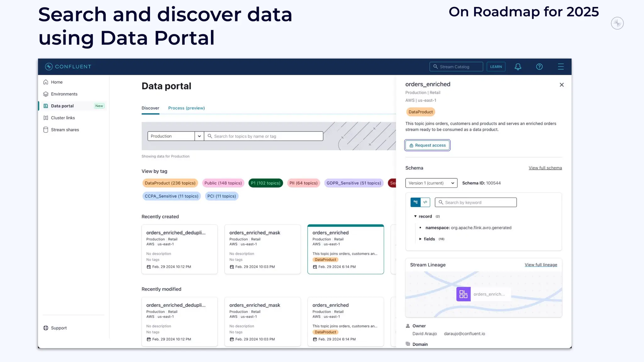644x362 pixels.
Task: Click the Data portal sidebar icon
Action: pos(46,106)
